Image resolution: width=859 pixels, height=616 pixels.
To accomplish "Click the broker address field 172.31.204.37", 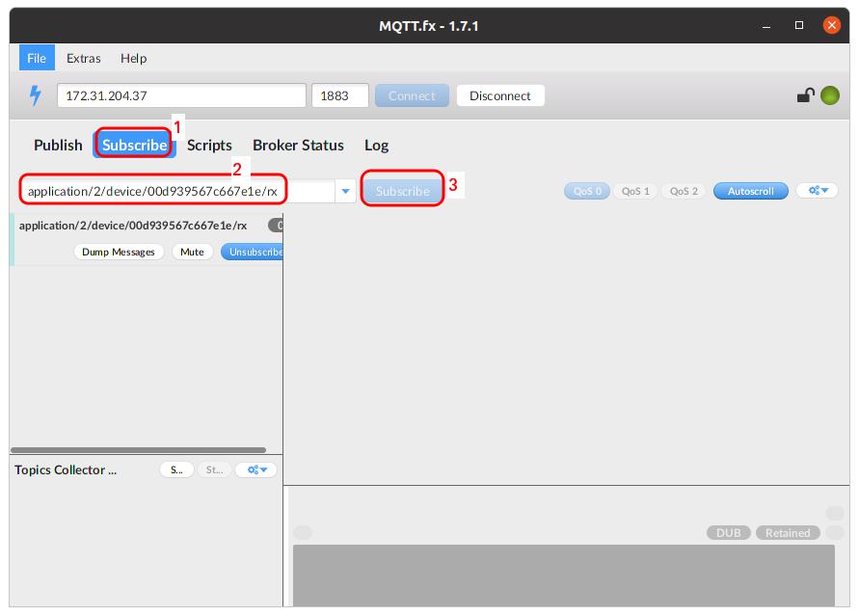I will point(181,95).
